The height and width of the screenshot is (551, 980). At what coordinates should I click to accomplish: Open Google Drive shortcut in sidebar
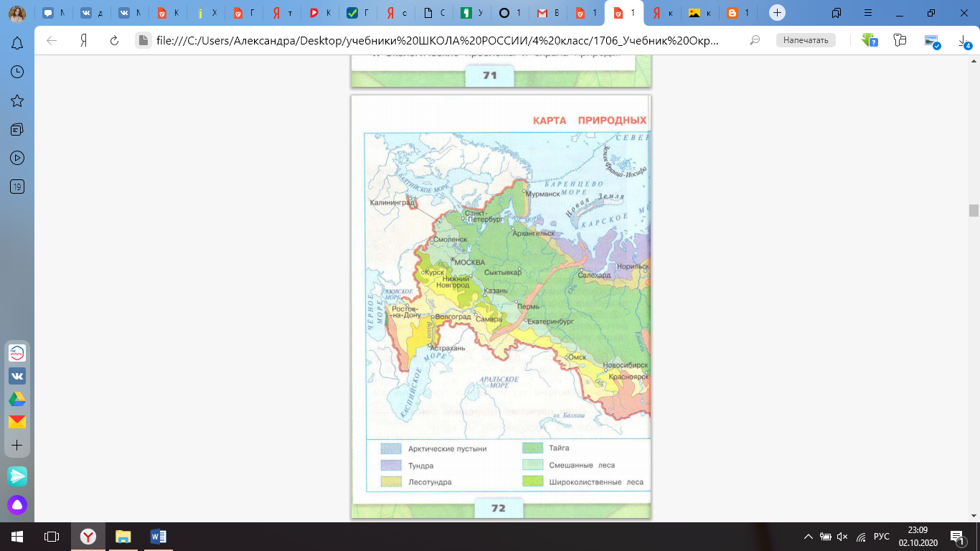[17, 399]
